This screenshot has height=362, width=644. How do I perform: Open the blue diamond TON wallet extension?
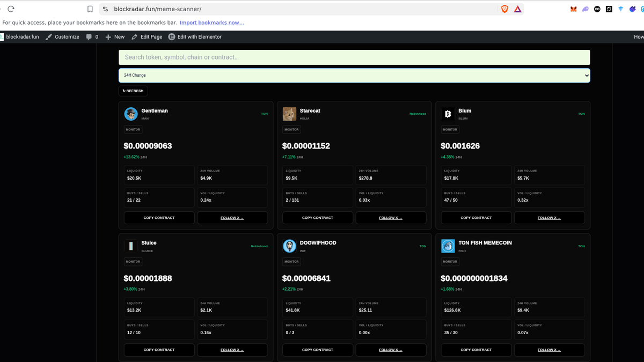coord(620,9)
